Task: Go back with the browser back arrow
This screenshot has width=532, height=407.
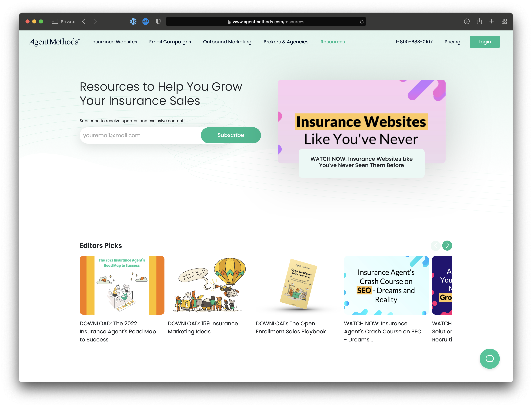Action: click(x=84, y=22)
